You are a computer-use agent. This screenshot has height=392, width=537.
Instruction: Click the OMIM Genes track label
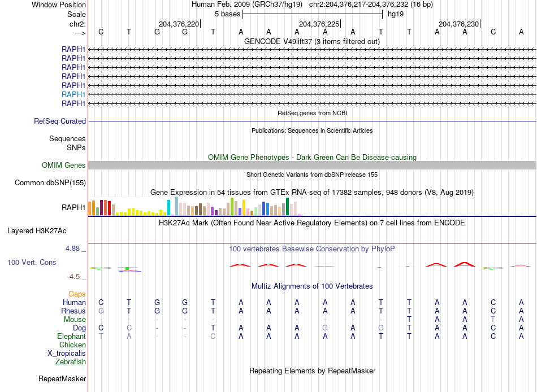[x=64, y=165]
